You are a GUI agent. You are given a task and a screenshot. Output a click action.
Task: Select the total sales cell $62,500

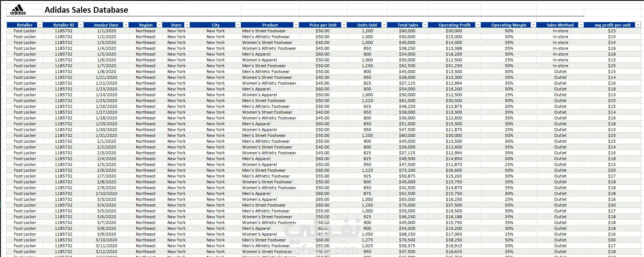click(x=407, y=66)
